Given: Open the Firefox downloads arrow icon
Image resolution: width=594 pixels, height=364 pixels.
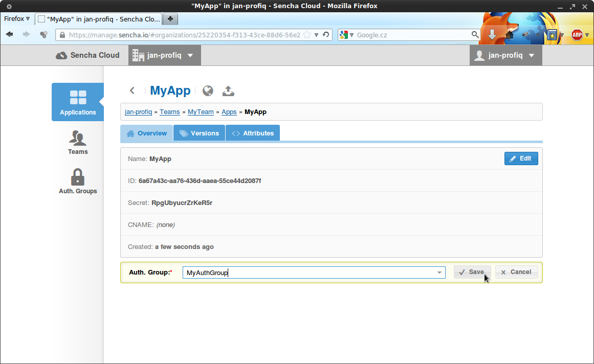Looking at the screenshot, I should pos(492,35).
